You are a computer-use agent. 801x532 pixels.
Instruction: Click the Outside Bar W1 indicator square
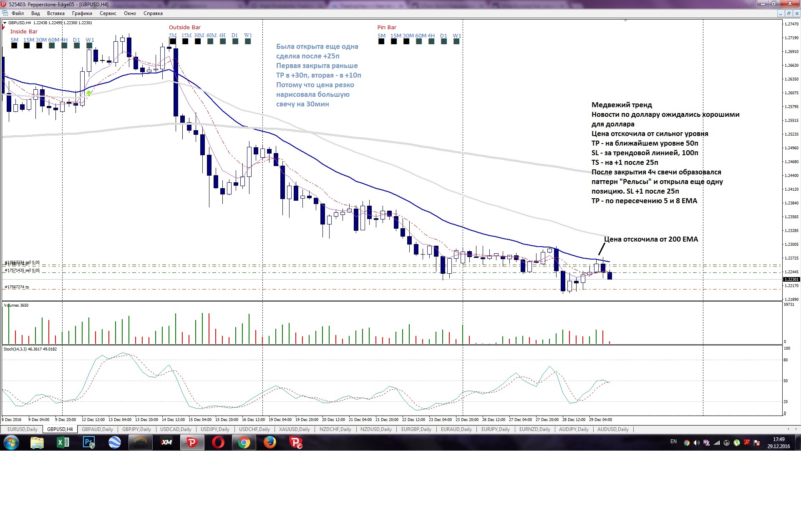(x=248, y=41)
